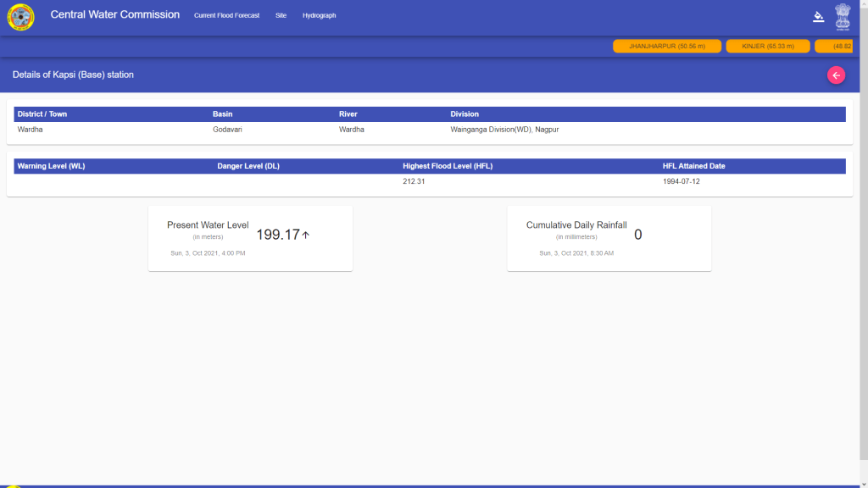Image resolution: width=868 pixels, height=488 pixels.
Task: Click the Central Water Commission logo
Action: (x=21, y=16)
